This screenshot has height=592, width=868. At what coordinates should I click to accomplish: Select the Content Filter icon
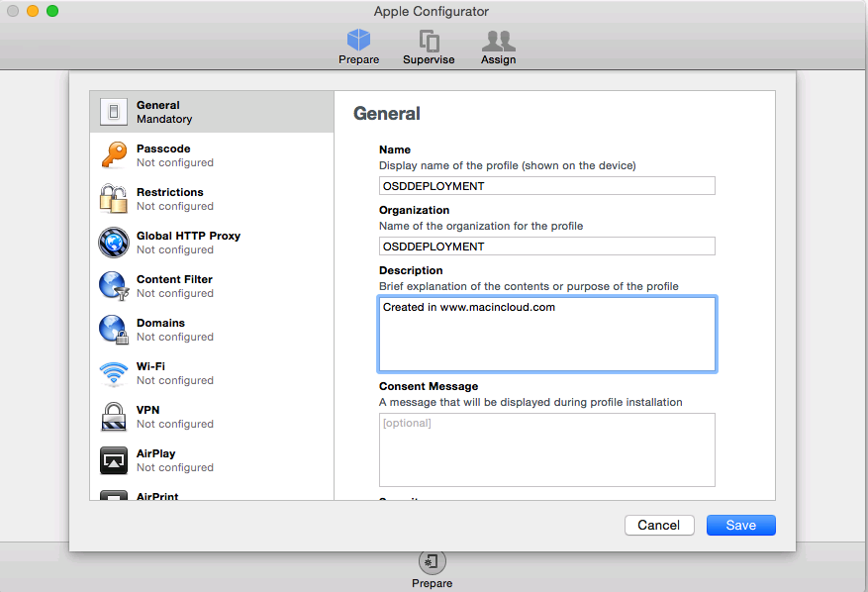point(114,286)
